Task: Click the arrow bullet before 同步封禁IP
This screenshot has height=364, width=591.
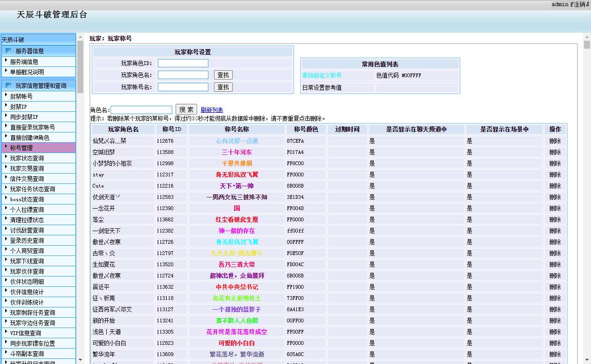Action: click(6, 116)
